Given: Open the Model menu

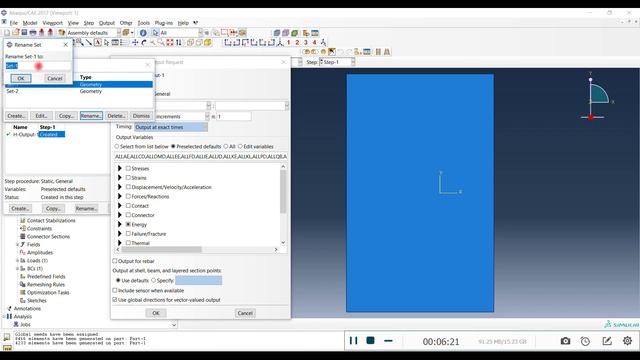Looking at the screenshot, I should pos(30,23).
